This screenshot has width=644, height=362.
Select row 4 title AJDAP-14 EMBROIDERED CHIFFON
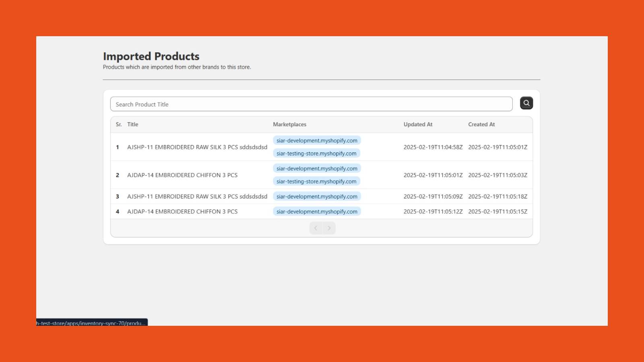point(182,212)
